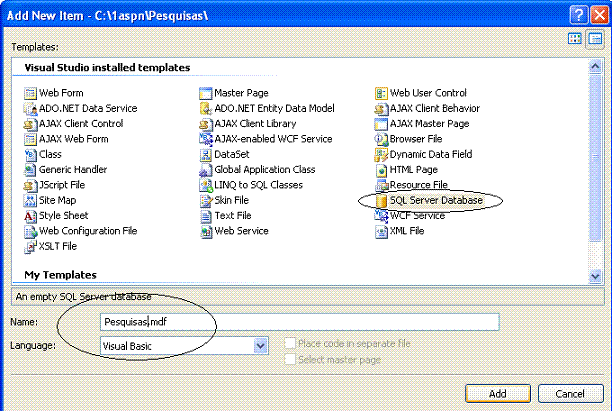
Task: Select the 'Web Form' template label
Action: pyautogui.click(x=61, y=93)
